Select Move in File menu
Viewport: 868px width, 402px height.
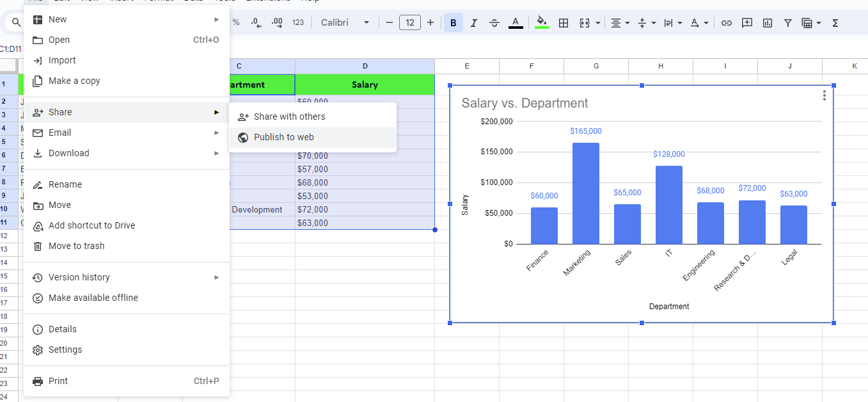pyautogui.click(x=127, y=205)
